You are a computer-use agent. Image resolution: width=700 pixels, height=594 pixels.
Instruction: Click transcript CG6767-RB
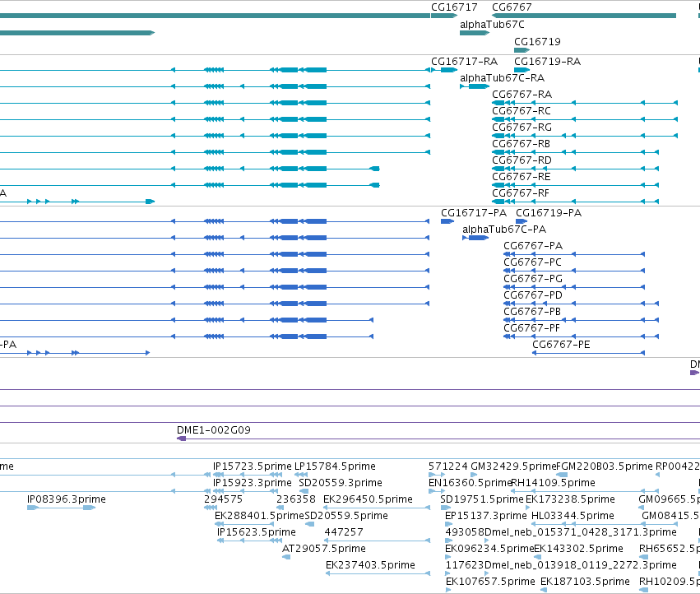[521, 144]
